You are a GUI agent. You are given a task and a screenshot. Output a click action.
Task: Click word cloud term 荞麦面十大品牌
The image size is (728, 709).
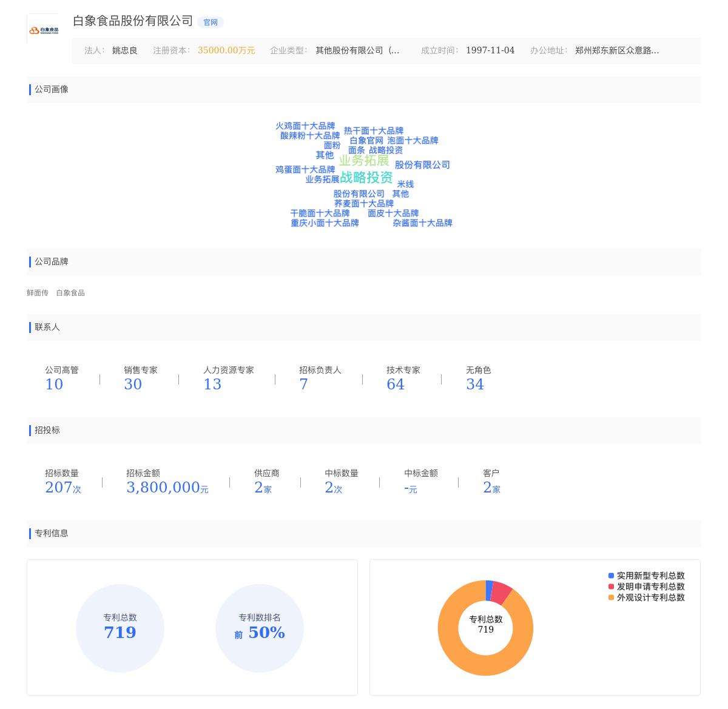click(364, 204)
